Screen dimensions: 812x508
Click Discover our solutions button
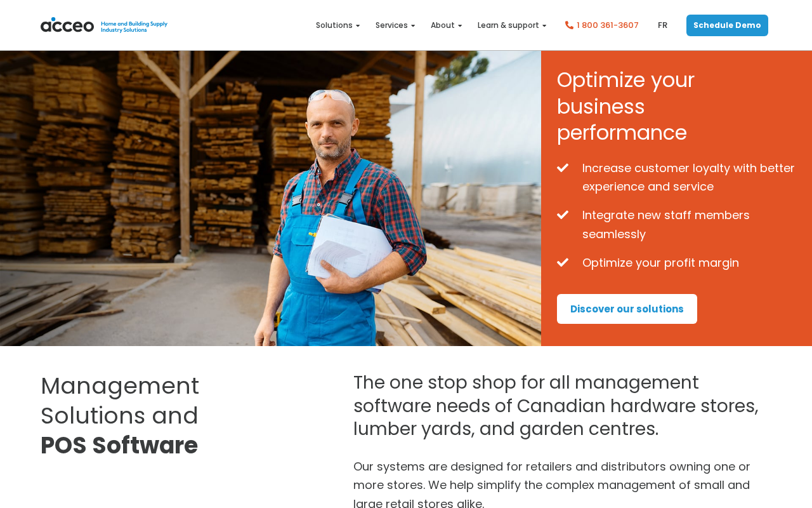tap(627, 309)
